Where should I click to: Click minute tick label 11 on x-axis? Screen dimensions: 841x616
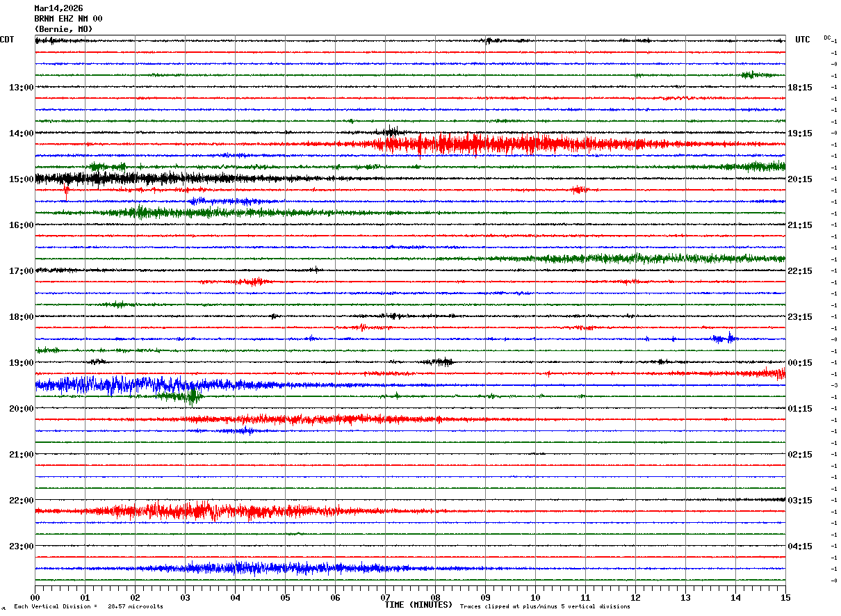(585, 598)
